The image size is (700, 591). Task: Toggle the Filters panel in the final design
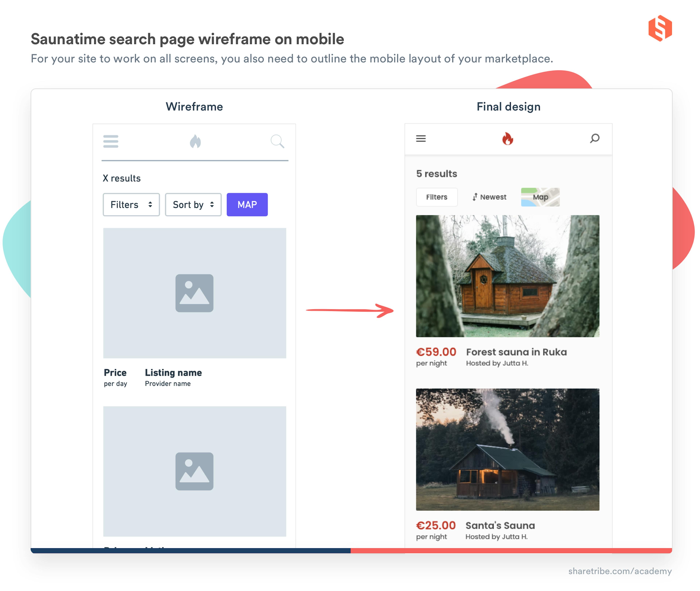(436, 197)
